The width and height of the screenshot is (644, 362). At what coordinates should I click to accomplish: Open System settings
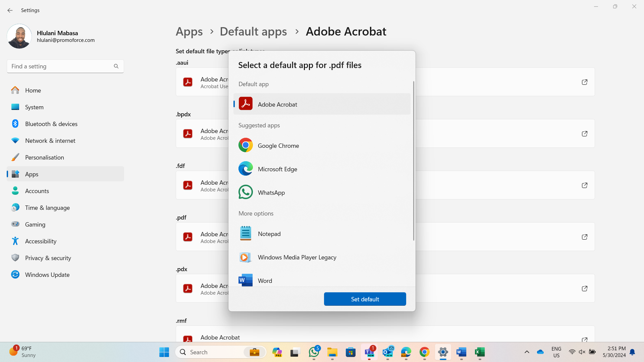(x=65, y=107)
